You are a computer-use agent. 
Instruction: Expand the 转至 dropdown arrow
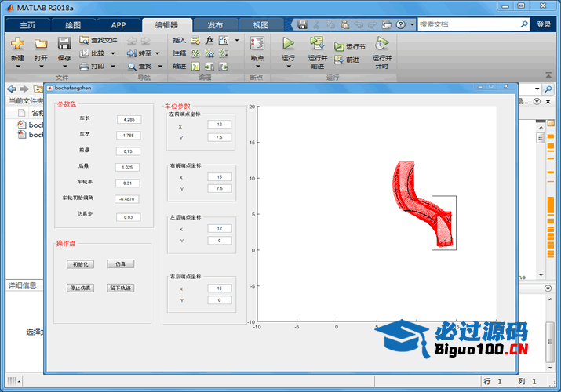pyautogui.click(x=158, y=53)
